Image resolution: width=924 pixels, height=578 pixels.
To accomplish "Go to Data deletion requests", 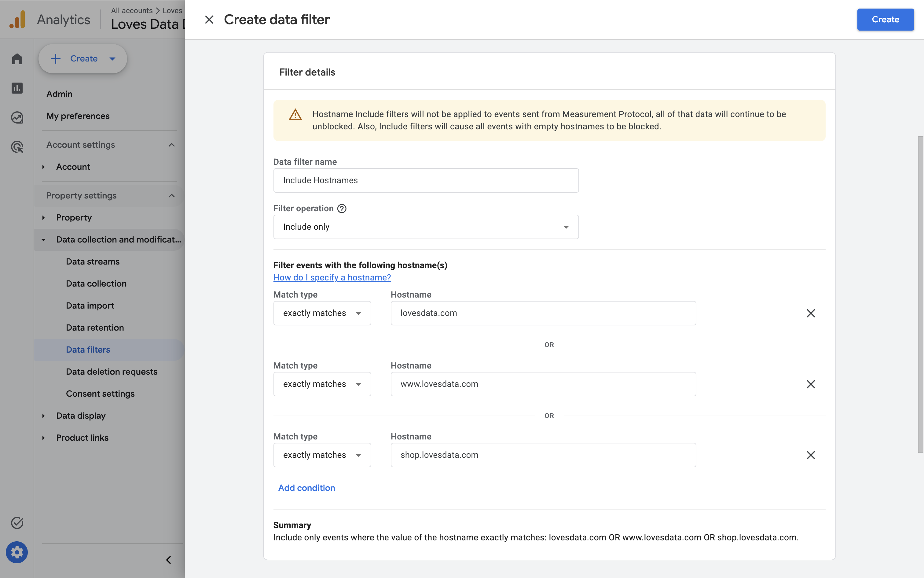I will pos(112,372).
